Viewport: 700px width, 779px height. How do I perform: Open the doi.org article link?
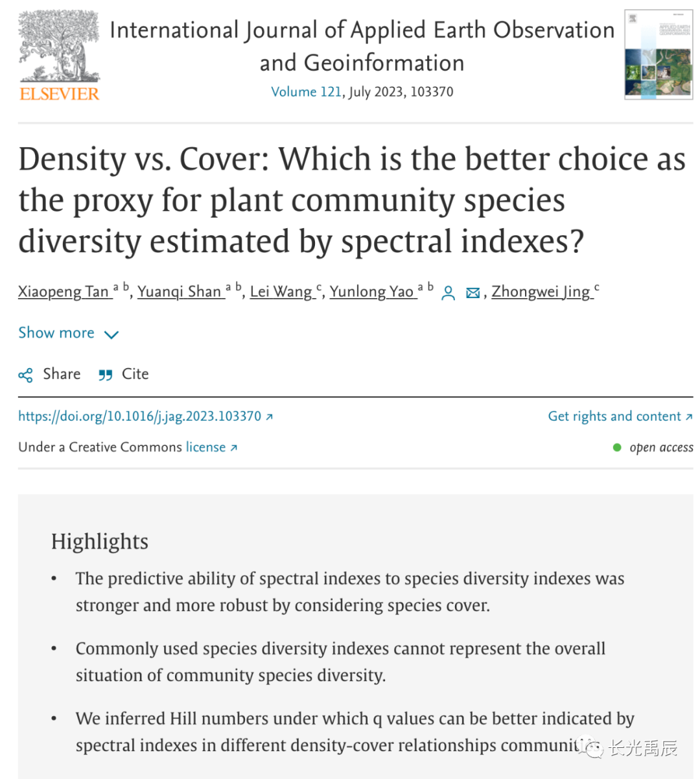(x=139, y=417)
